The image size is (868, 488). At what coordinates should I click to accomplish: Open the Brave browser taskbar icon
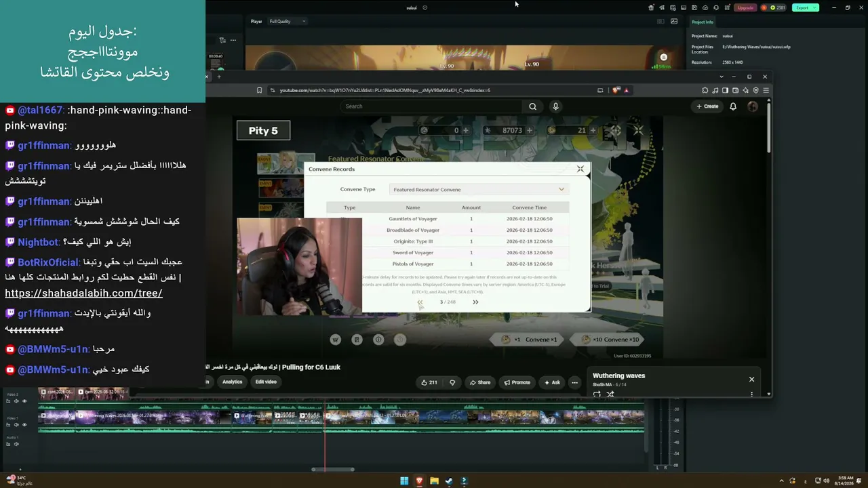[419, 481]
